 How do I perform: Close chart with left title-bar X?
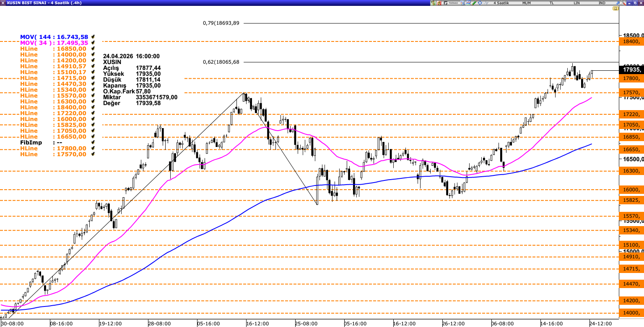pyautogui.click(x=3, y=3)
